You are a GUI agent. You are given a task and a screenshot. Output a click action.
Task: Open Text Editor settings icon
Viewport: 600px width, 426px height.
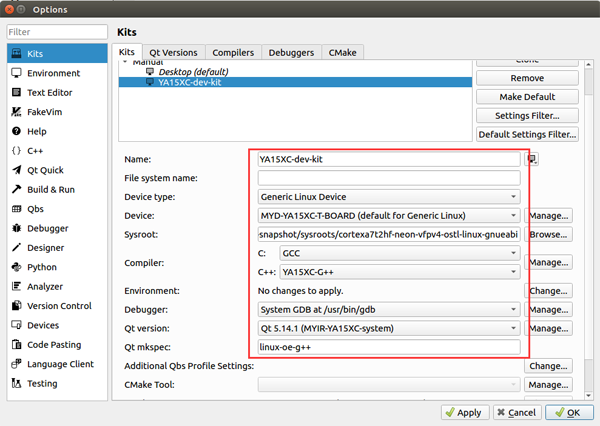pos(16,92)
